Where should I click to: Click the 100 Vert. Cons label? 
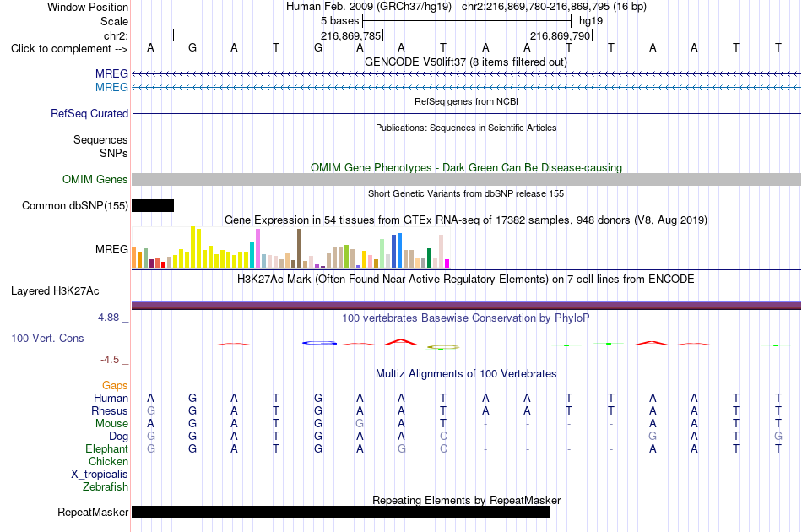pyautogui.click(x=47, y=338)
